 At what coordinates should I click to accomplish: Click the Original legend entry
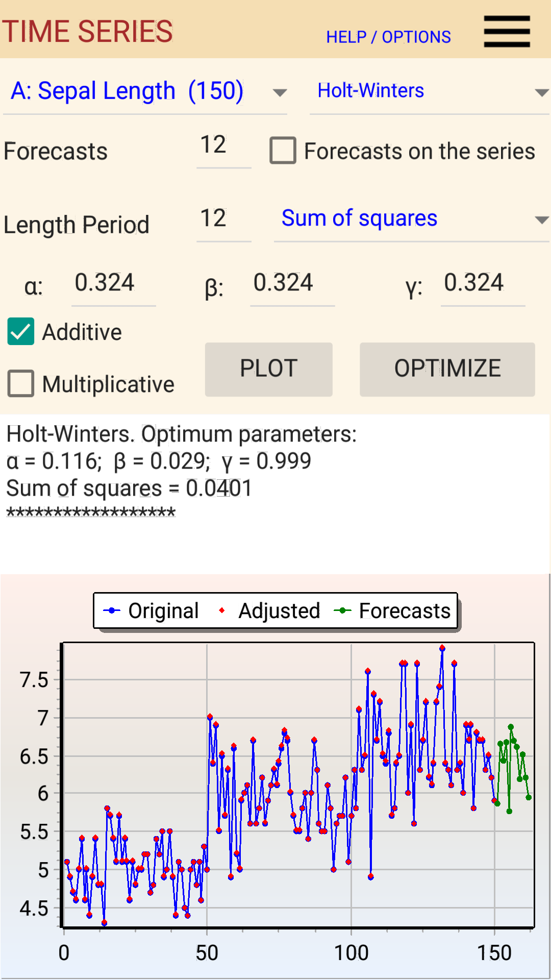[151, 611]
